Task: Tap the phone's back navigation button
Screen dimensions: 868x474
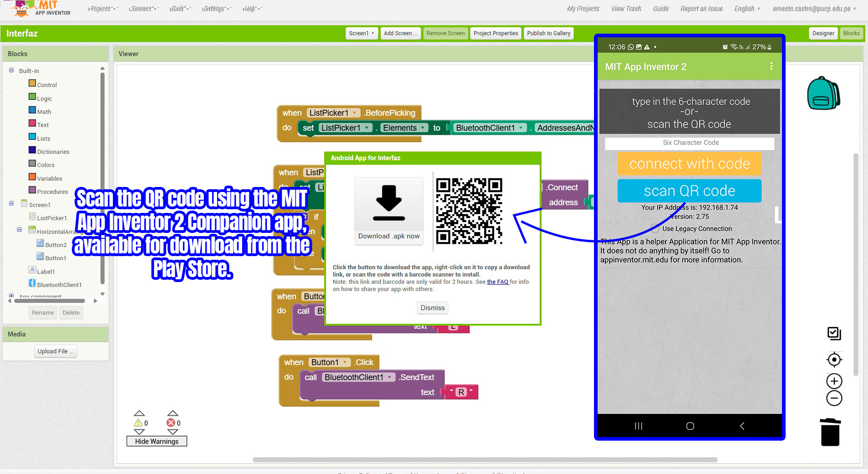Action: 742,426
